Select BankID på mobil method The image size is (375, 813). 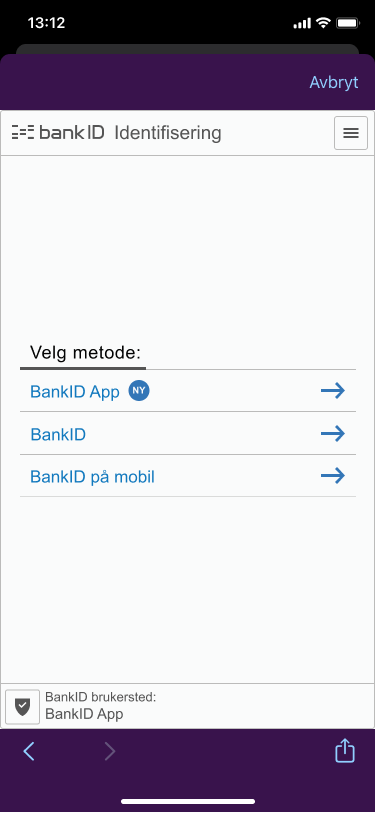[188, 476]
